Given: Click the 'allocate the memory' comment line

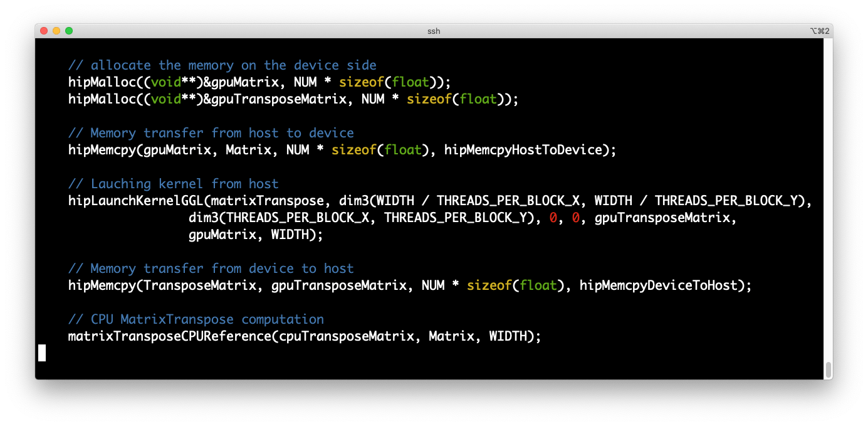Looking at the screenshot, I should pyautogui.click(x=222, y=65).
